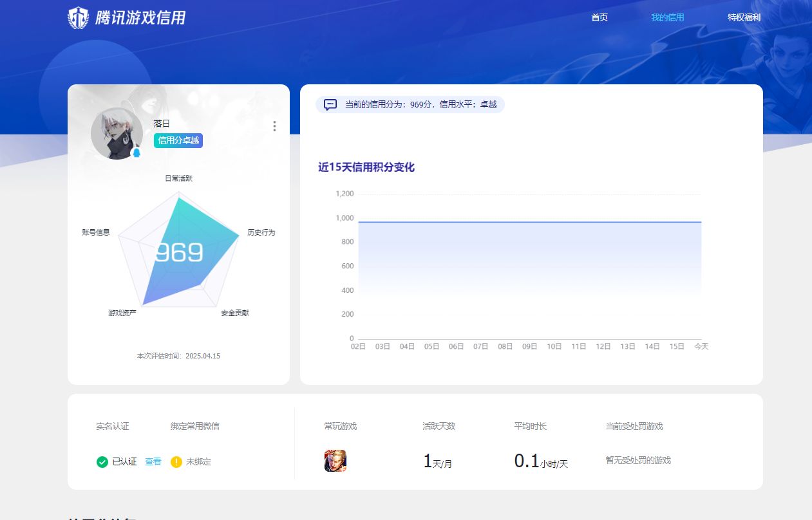The height and width of the screenshot is (520, 812).
Task: Click the username 落日
Action: (162, 124)
